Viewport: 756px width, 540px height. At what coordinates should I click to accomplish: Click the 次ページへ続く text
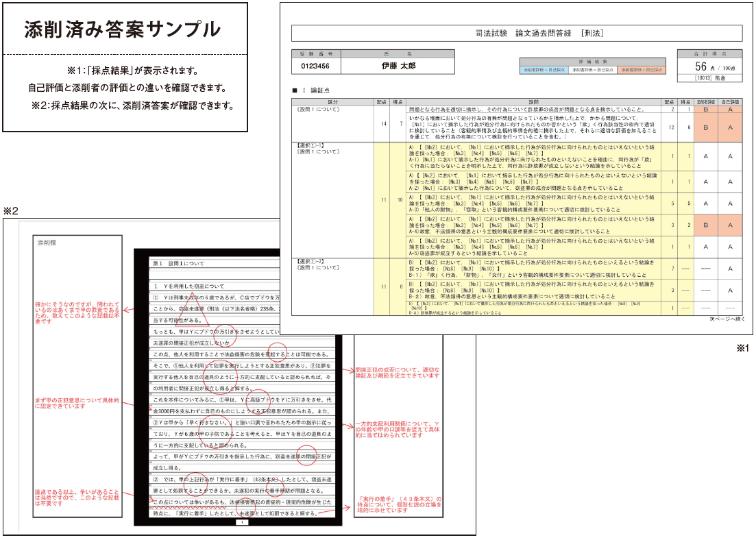[x=726, y=319]
